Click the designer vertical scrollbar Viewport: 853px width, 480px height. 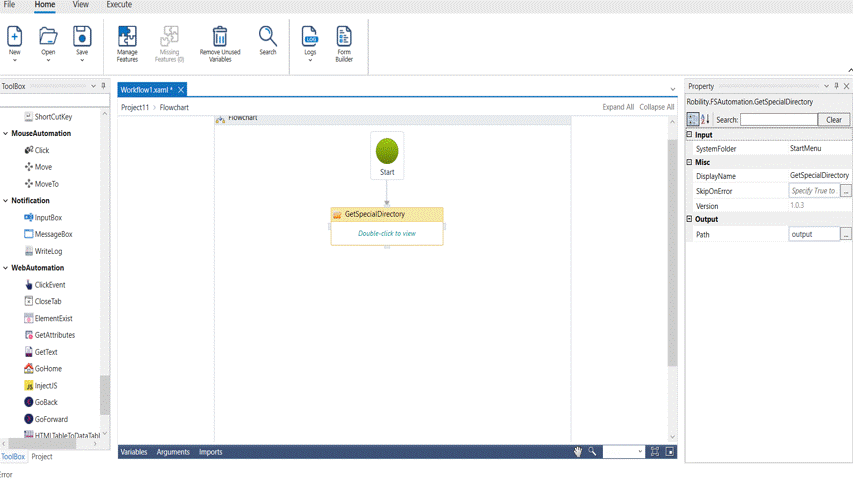[672, 250]
